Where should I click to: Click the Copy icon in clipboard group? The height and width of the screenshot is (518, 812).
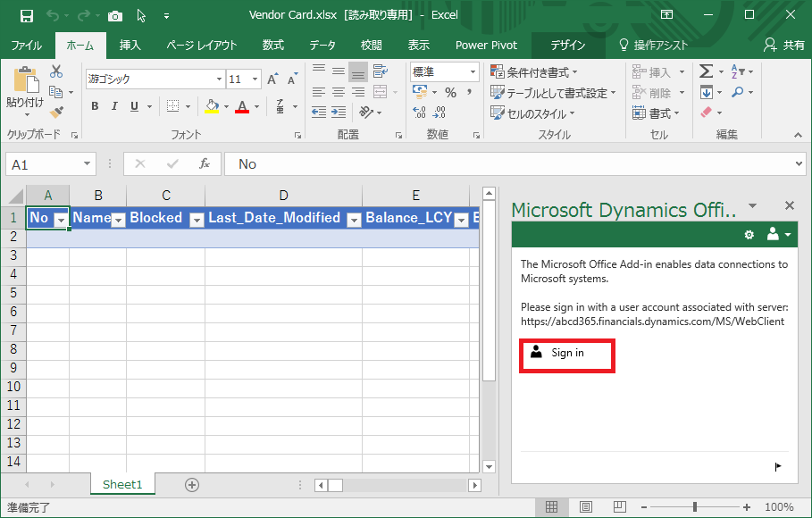click(56, 92)
